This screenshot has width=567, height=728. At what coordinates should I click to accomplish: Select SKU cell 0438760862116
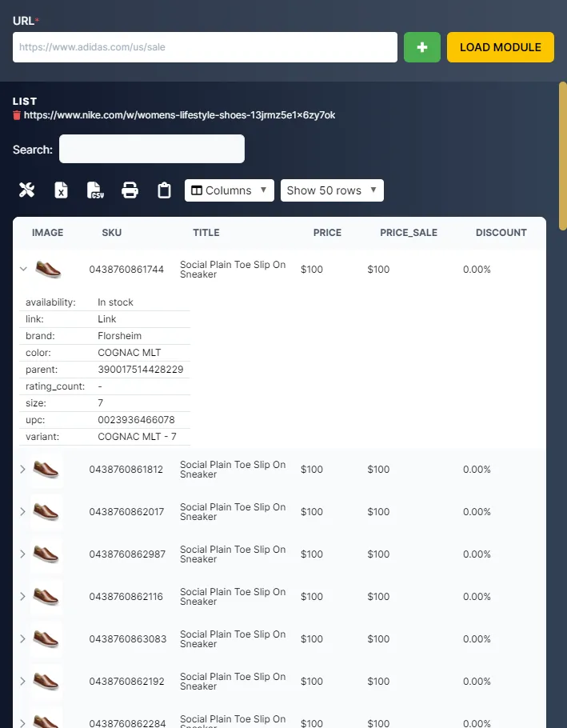(126, 597)
